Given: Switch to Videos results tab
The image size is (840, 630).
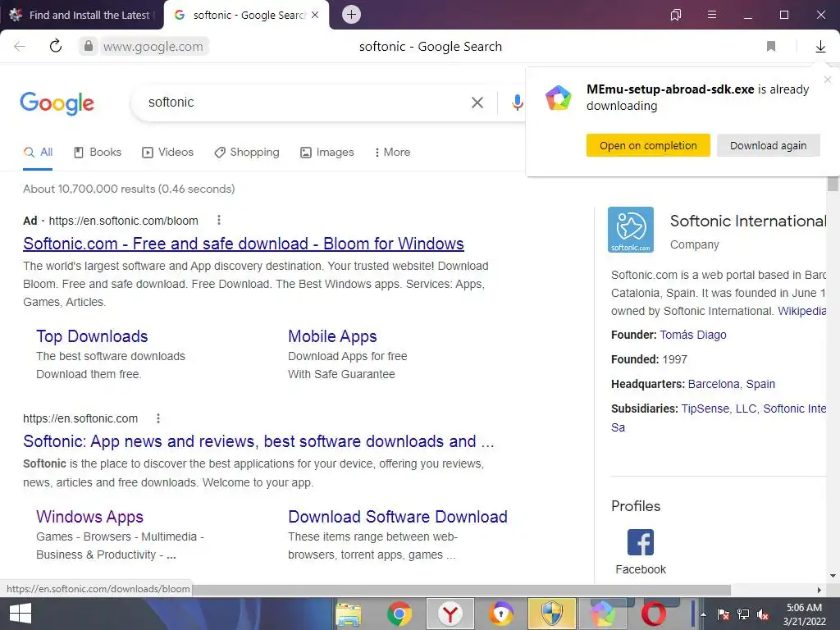Looking at the screenshot, I should click(167, 152).
